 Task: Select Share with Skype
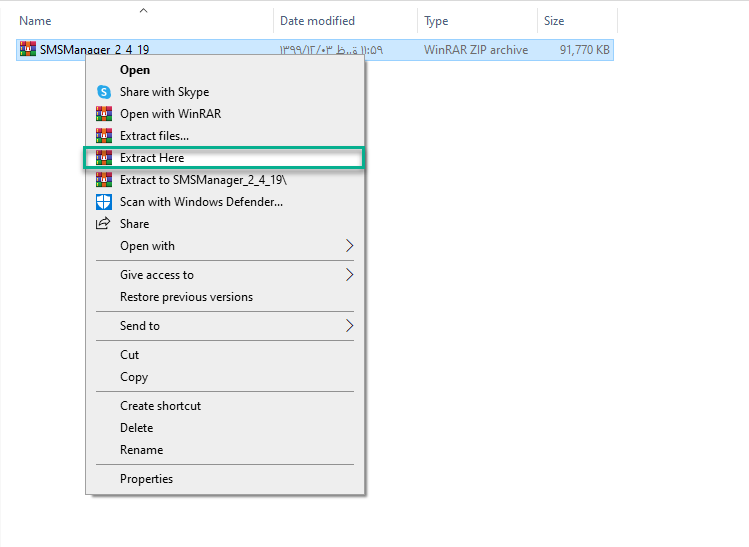pyautogui.click(x=225, y=92)
